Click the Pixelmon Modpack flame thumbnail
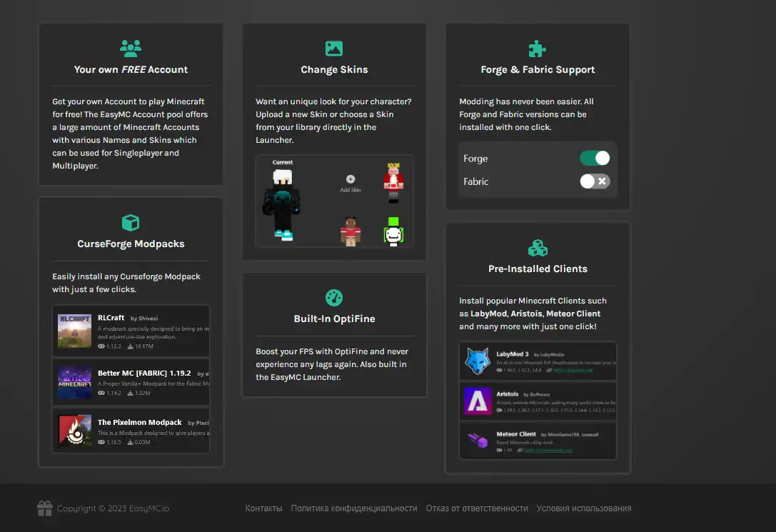Screen dimensions: 776x532 click(x=74, y=431)
